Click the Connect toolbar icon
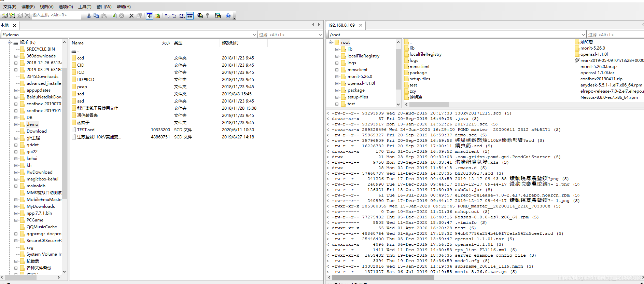Screen dimensions: 644x284 (x=5, y=16)
